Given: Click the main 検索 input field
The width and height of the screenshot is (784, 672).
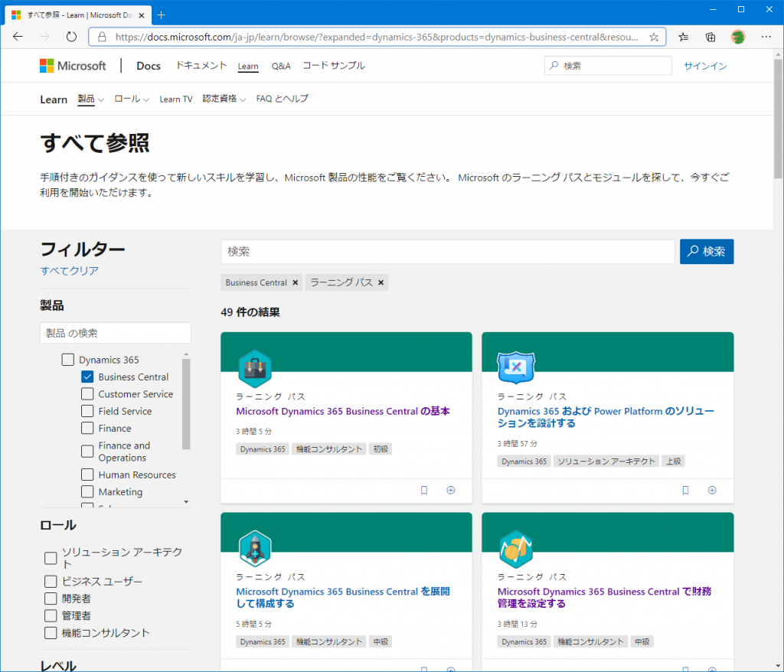Looking at the screenshot, I should [447, 252].
